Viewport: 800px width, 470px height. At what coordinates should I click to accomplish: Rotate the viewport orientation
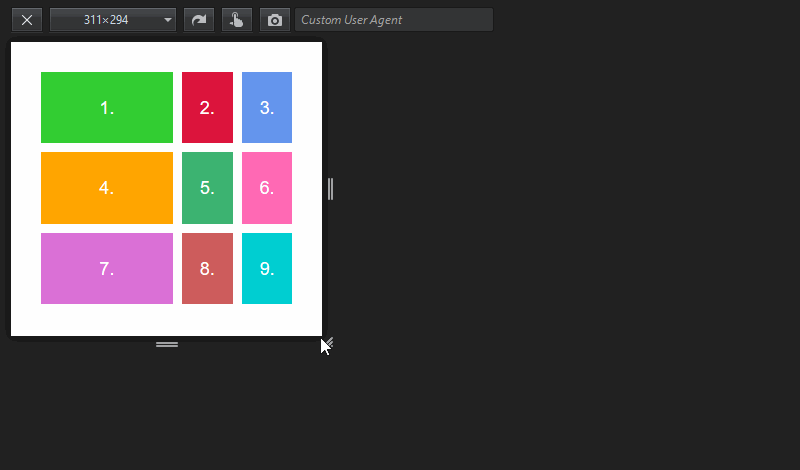198,20
